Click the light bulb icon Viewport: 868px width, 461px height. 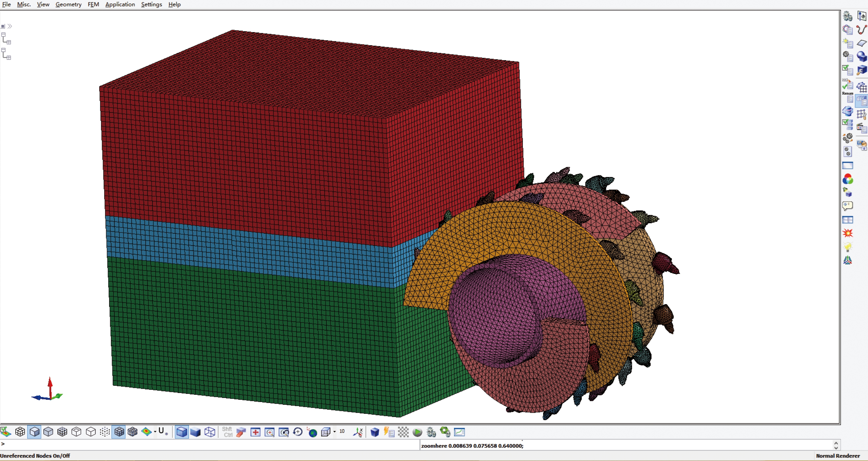point(847,247)
